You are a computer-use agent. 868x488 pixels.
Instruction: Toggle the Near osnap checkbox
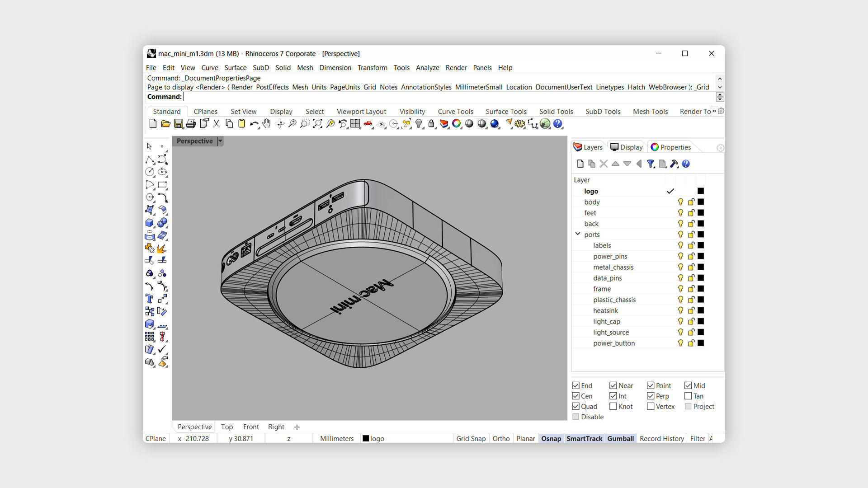click(x=613, y=385)
